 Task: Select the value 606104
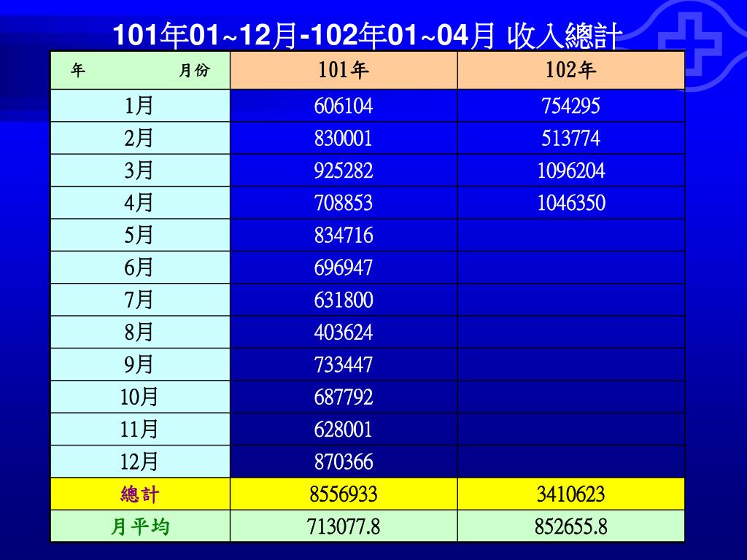[x=344, y=106]
